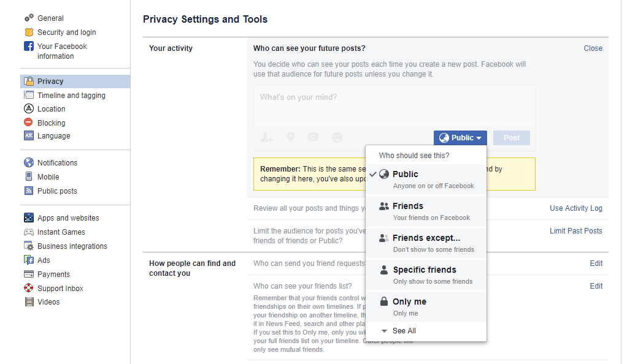Click the Your Facebook information logo icon

[x=29, y=46]
